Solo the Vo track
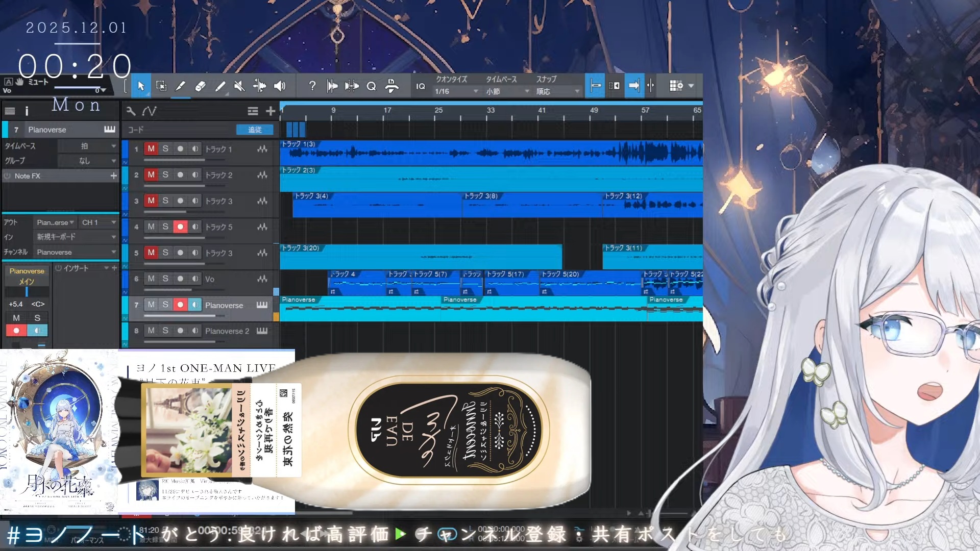Screen dimensions: 980x551 (x=165, y=279)
